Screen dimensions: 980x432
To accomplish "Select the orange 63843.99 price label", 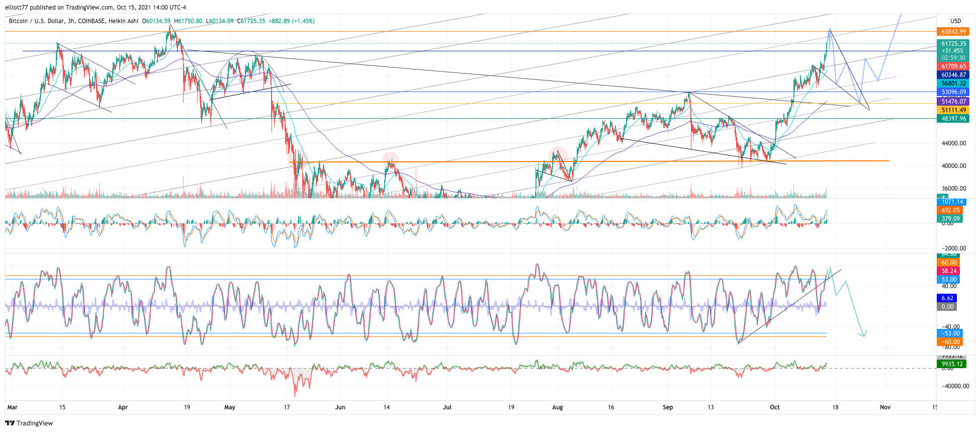I will 953,32.
